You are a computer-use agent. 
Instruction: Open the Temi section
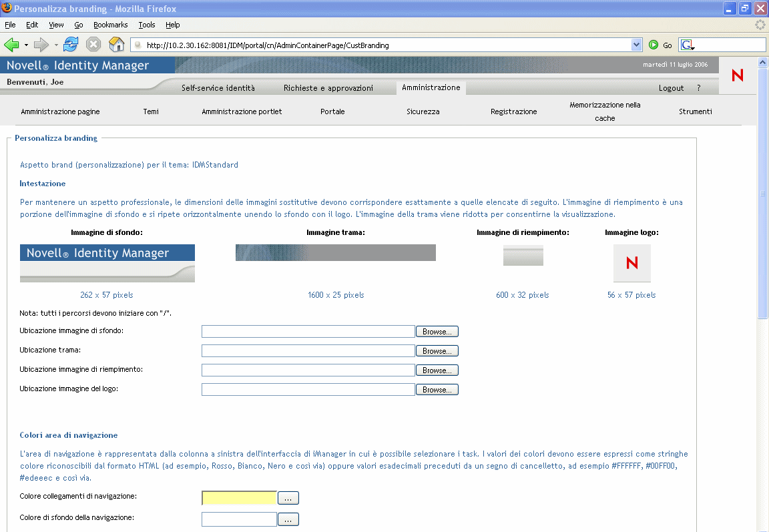pyautogui.click(x=151, y=111)
